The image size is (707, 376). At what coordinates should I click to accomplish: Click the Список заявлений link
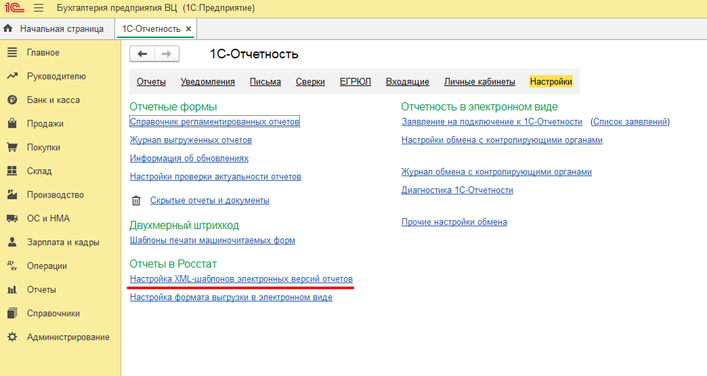tap(630, 122)
